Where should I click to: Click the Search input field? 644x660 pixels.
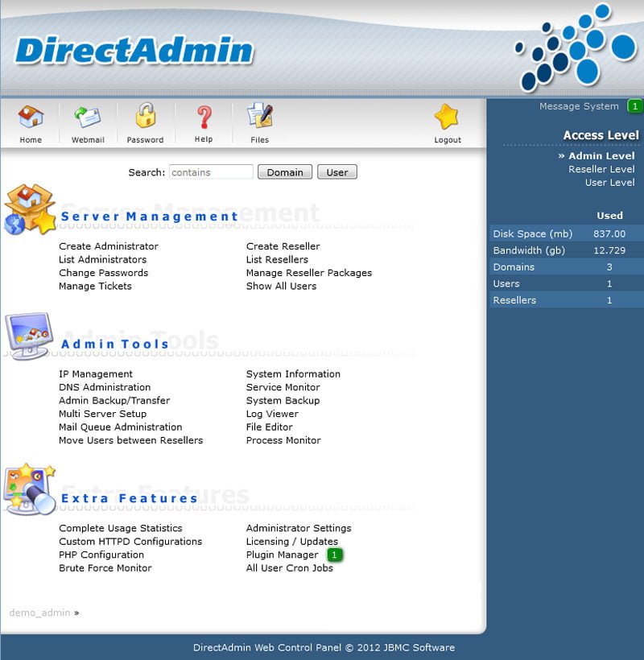pos(211,172)
